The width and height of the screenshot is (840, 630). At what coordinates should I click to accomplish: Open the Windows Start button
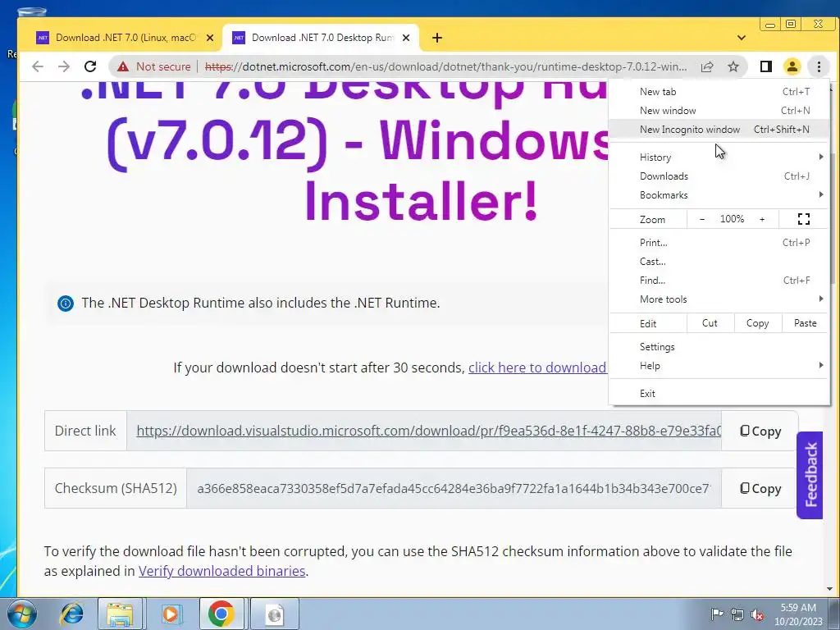(x=22, y=614)
